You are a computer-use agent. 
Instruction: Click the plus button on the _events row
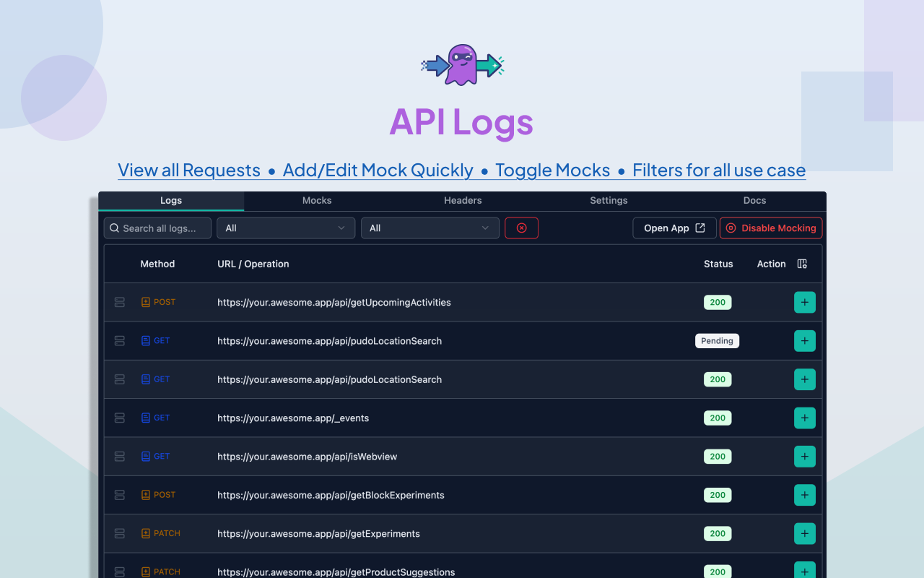(805, 418)
